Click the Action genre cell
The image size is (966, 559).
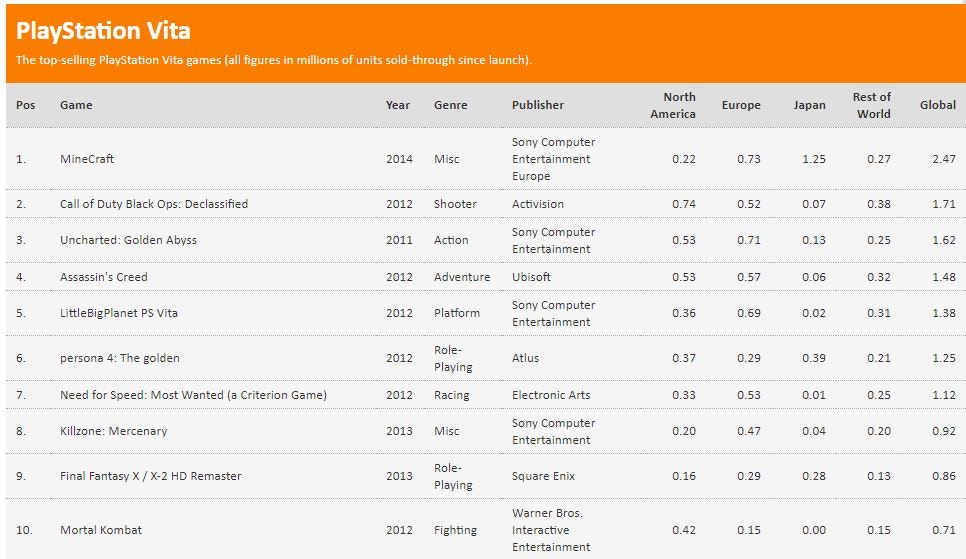[451, 240]
